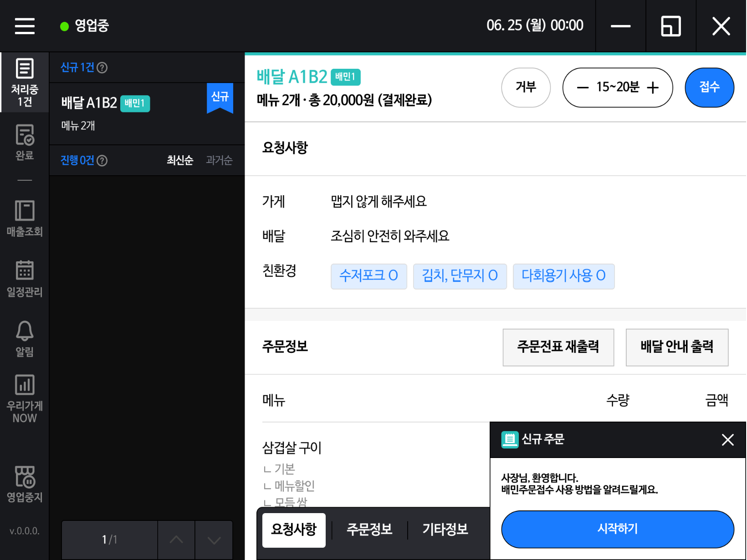Click the 배민1 badge in the order header

(345, 77)
